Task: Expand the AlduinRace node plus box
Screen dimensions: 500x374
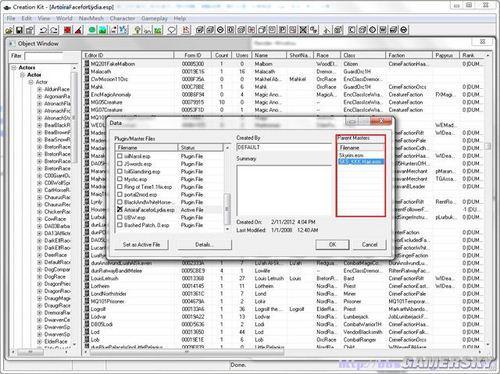Action: [39, 89]
